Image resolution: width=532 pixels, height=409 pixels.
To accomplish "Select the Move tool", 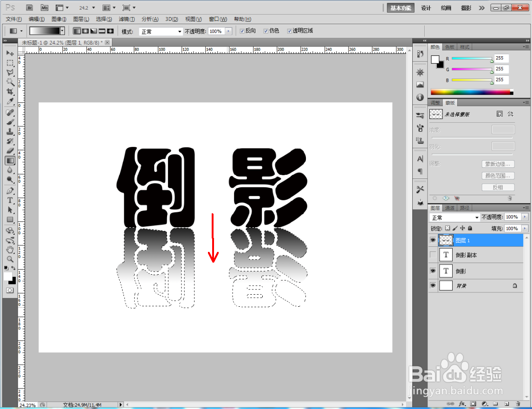I will pyautogui.click(x=9, y=53).
